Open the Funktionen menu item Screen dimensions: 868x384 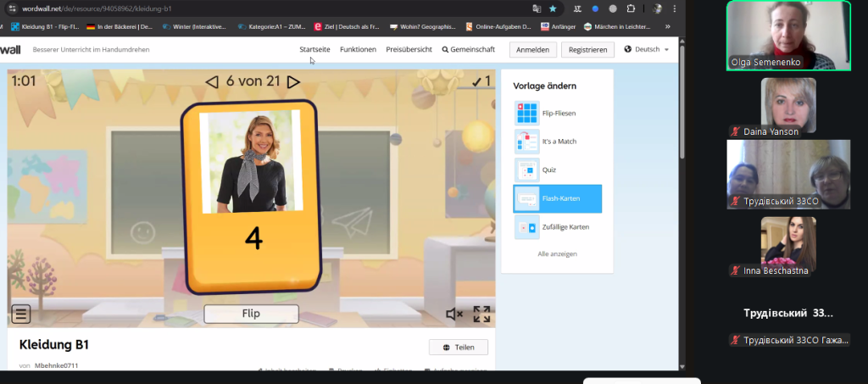pos(358,50)
